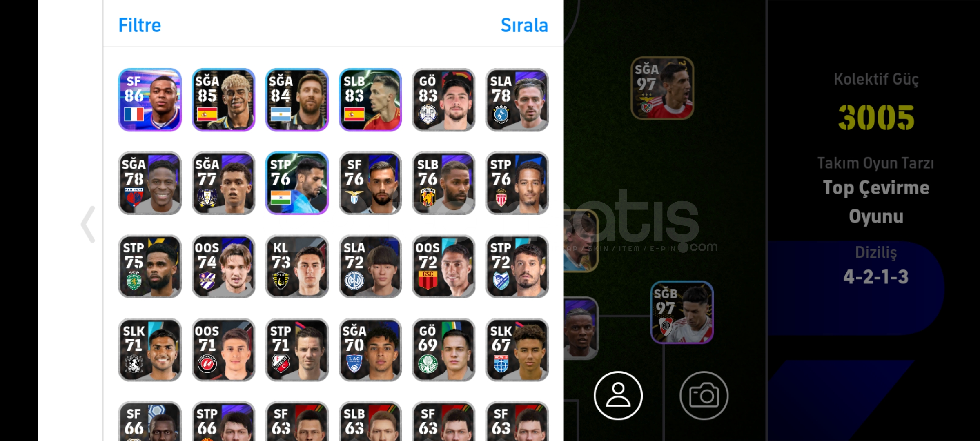Tap the SĞB 97 River Plate card on pitch

[x=682, y=312]
